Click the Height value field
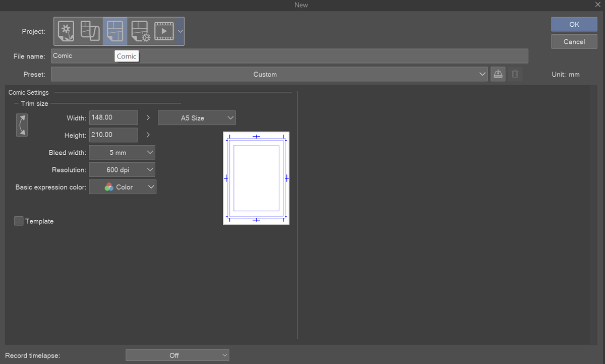Viewport: 605px width, 364px height. click(113, 135)
